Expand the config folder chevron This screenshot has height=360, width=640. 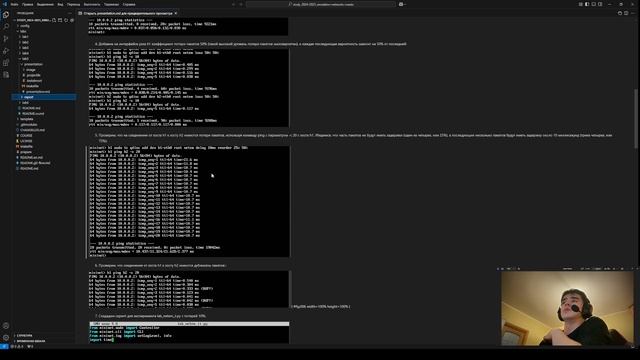[18, 26]
